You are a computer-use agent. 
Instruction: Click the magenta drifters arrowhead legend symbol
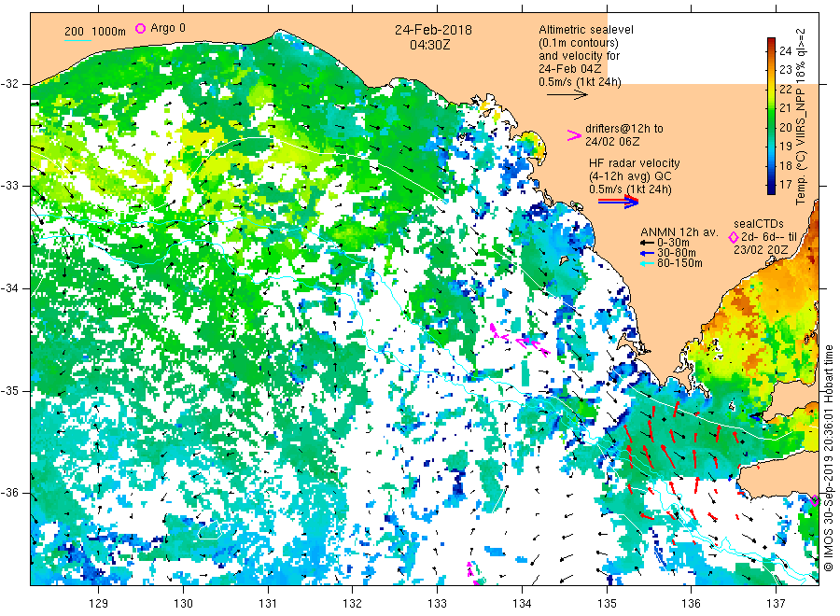tap(574, 135)
